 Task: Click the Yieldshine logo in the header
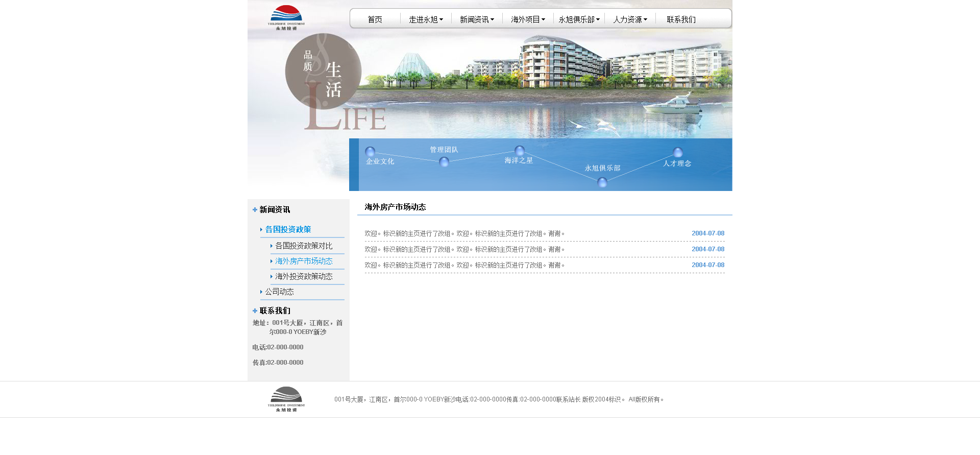(x=286, y=17)
